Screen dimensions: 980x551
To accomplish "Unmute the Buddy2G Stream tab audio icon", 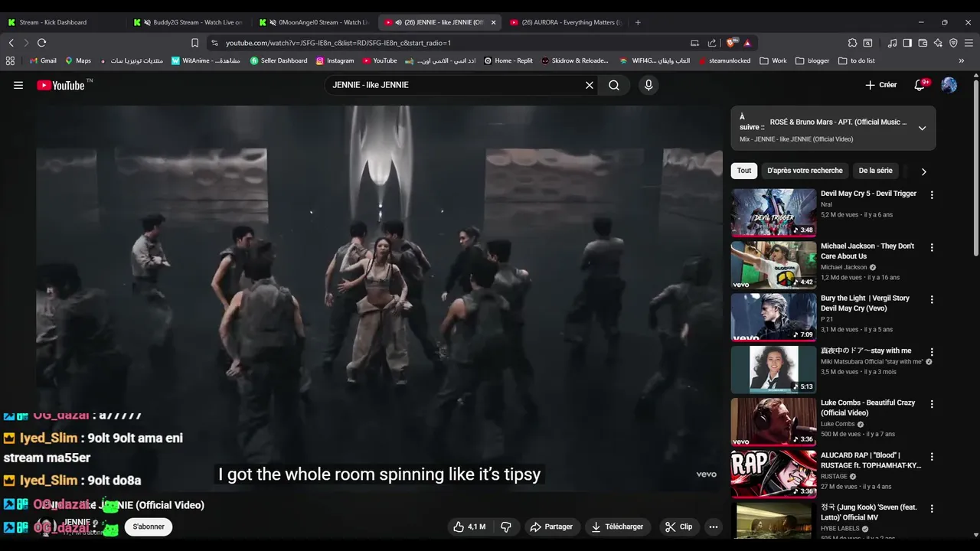I will tap(147, 22).
